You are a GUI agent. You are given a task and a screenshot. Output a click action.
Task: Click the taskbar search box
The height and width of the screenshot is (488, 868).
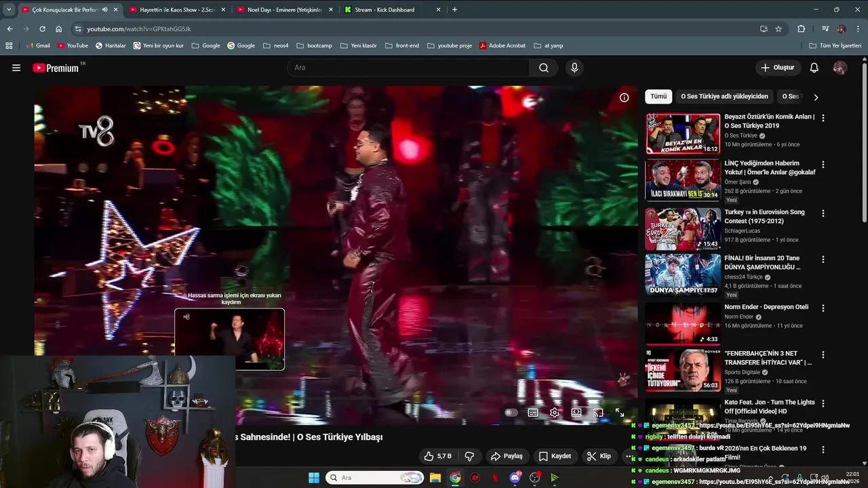tap(374, 478)
